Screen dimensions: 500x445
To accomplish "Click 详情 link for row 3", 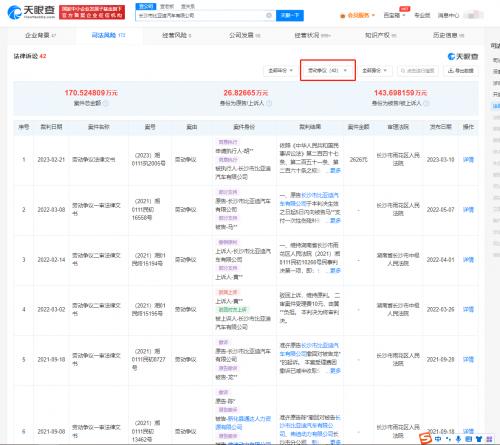I will (x=468, y=260).
